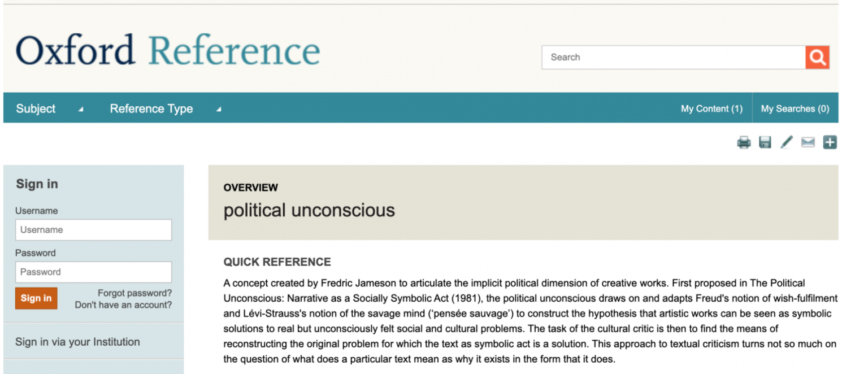The width and height of the screenshot is (868, 374).
Task: Click the printer icon to print entry
Action: (x=744, y=143)
